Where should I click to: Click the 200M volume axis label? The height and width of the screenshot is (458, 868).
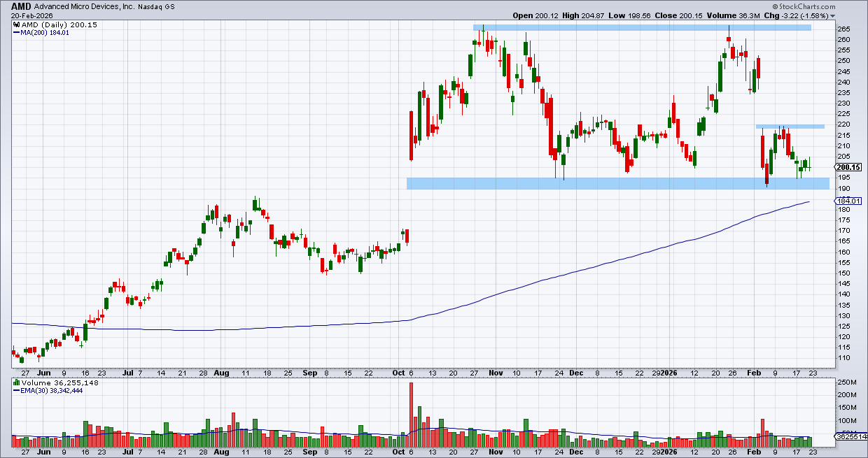[846, 395]
